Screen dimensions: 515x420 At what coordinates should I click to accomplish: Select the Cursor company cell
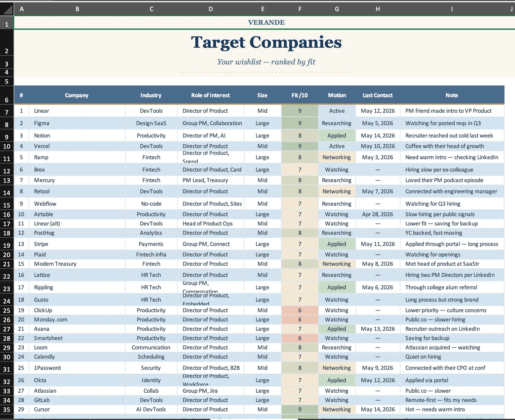(x=77, y=409)
